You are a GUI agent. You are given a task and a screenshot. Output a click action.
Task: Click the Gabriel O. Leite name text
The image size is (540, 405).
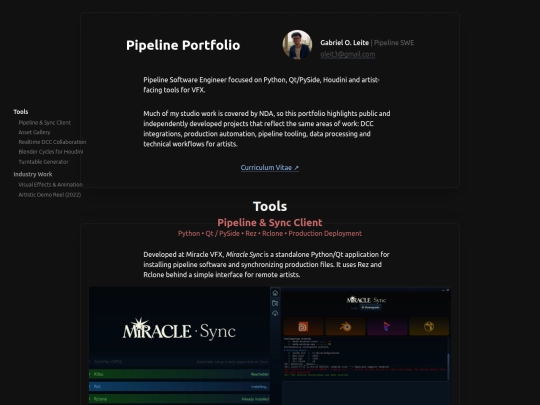344,43
